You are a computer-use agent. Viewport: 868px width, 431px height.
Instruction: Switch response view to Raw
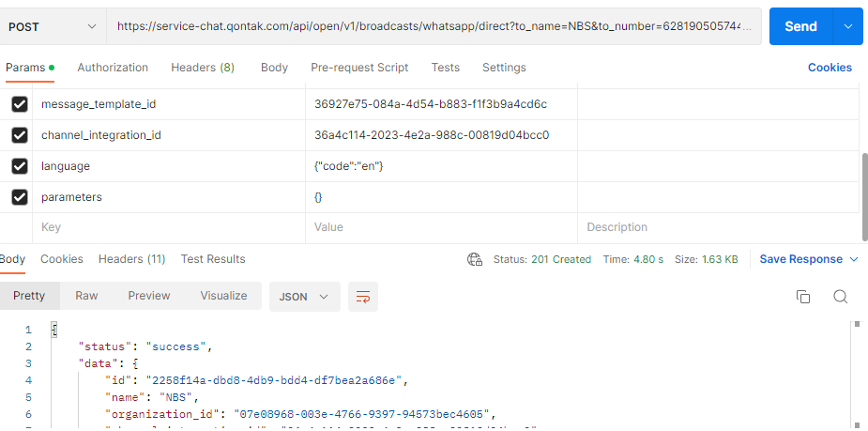86,296
